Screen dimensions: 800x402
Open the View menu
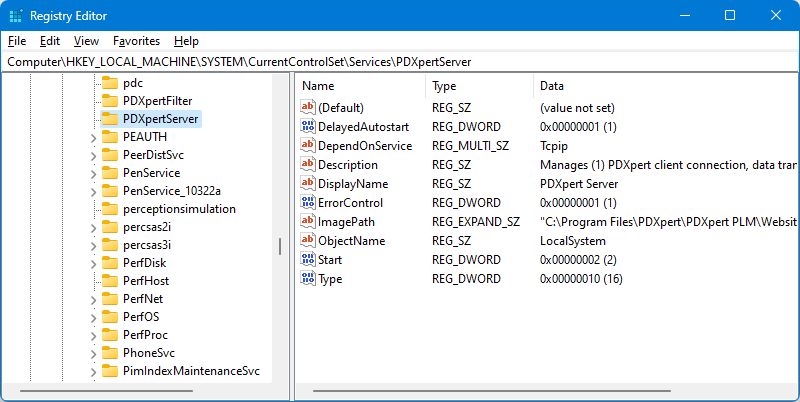pos(86,41)
